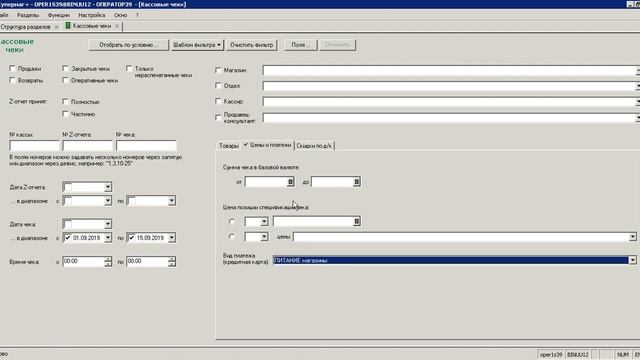The image size is (640, 360).
Task: Open the цены list dropdown
Action: [632, 237]
